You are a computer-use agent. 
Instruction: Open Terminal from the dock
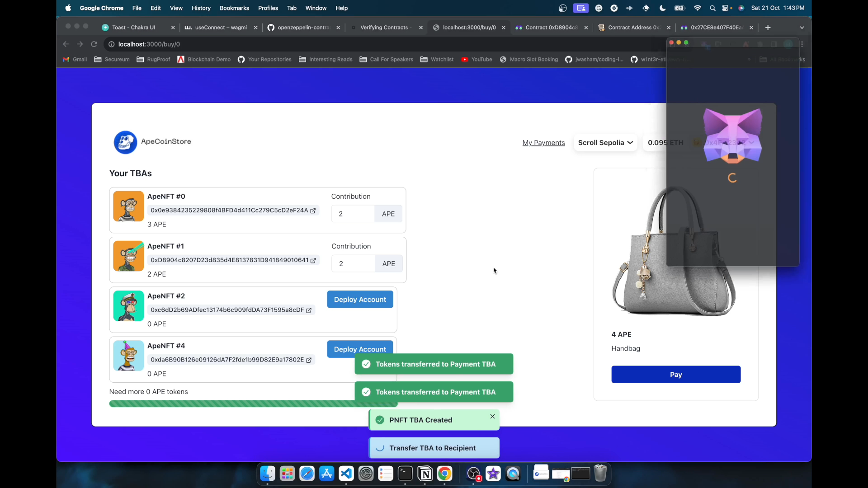coord(405,474)
